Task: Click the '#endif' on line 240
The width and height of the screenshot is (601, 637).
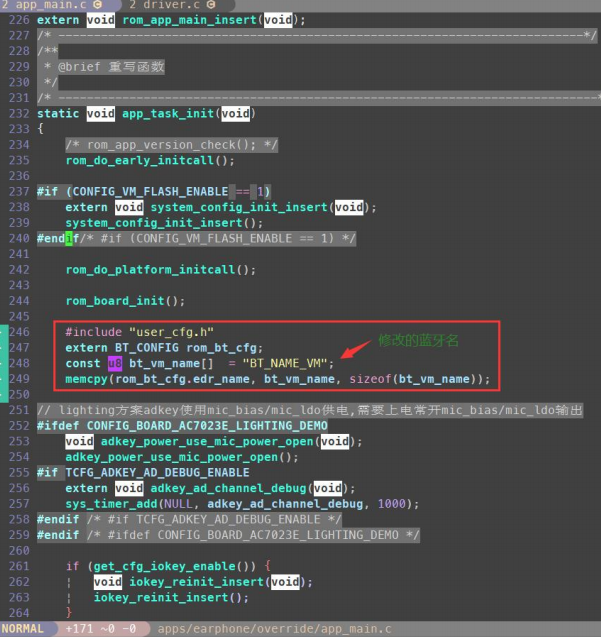Action: (x=58, y=238)
